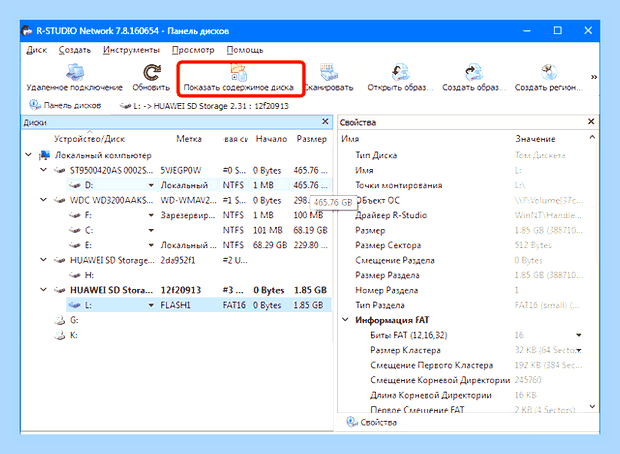Open the Размер Кластера value dropdown
This screenshot has width=620, height=454.
pyautogui.click(x=579, y=350)
